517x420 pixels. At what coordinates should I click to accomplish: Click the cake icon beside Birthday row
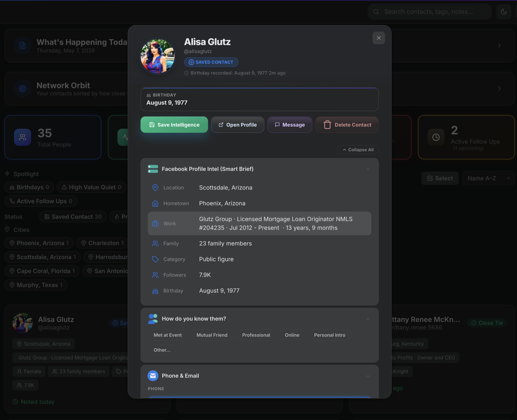coord(155,291)
